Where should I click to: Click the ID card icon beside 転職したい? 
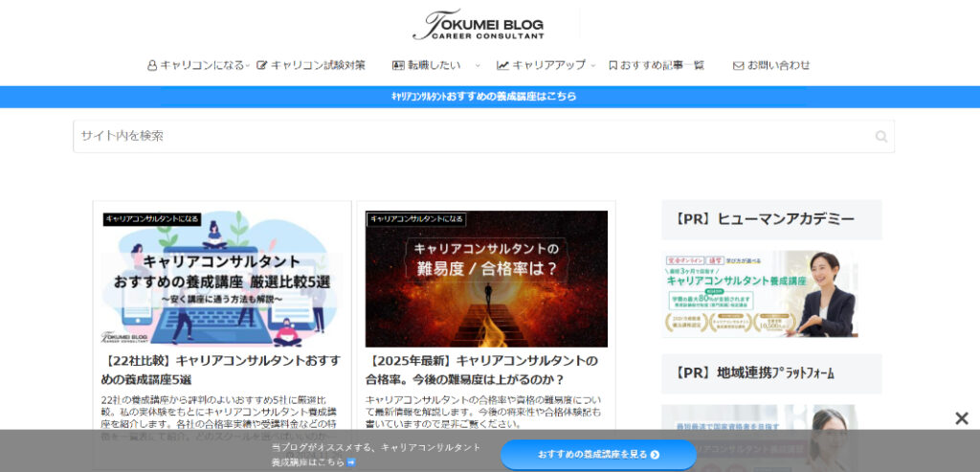click(x=398, y=66)
